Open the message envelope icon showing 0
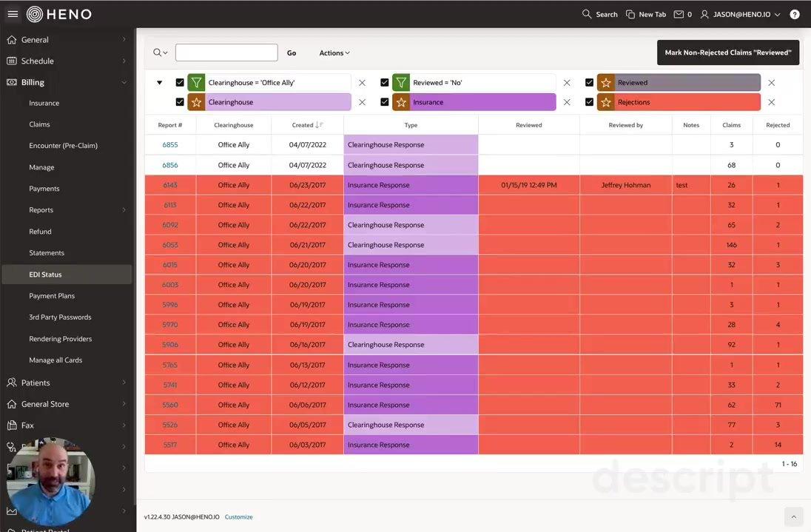The height and width of the screenshot is (532, 811). pos(678,13)
